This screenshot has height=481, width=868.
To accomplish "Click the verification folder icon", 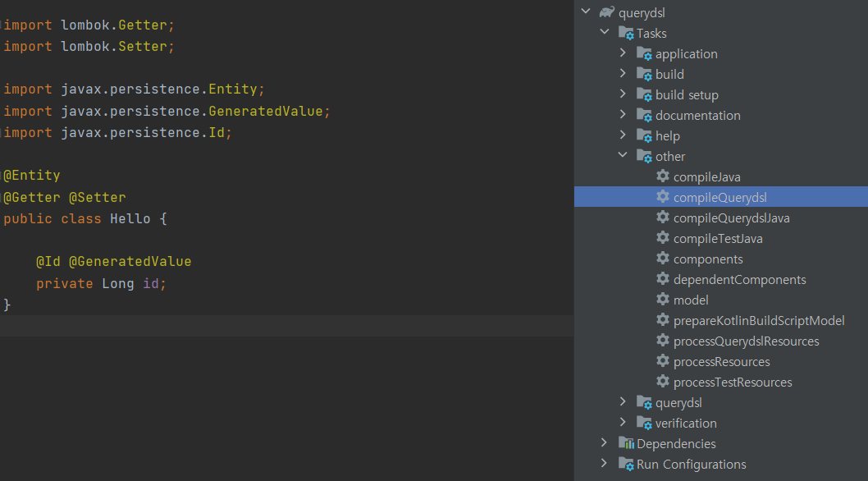I will [644, 424].
